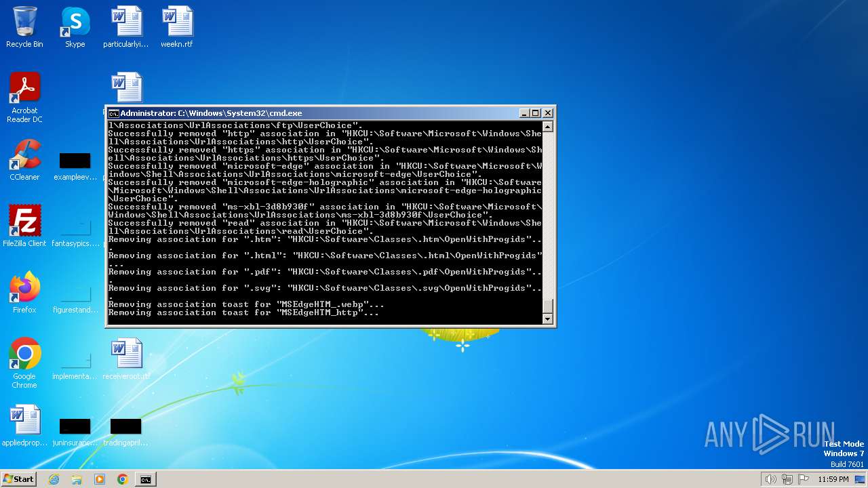Show the calendar from the 11:59 PM clock

833,479
